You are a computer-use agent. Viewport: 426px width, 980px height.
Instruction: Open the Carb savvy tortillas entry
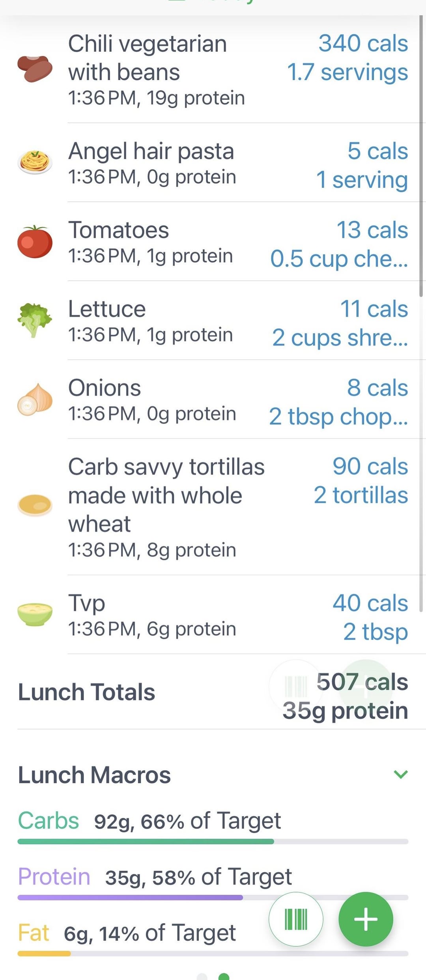(x=166, y=495)
